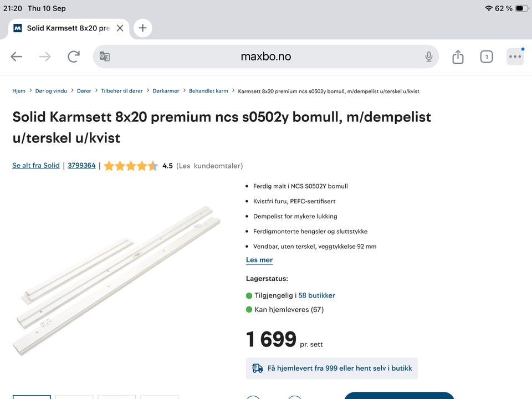
Task: Go to Hjem breadcrumb link
Action: pos(19,91)
